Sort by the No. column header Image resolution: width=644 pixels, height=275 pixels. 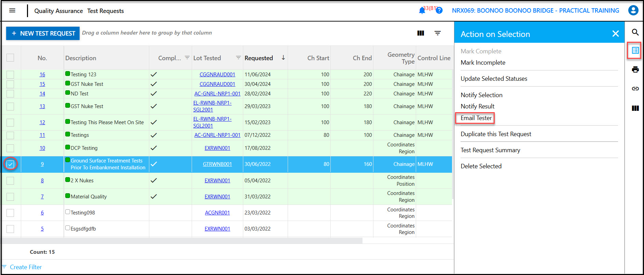42,58
